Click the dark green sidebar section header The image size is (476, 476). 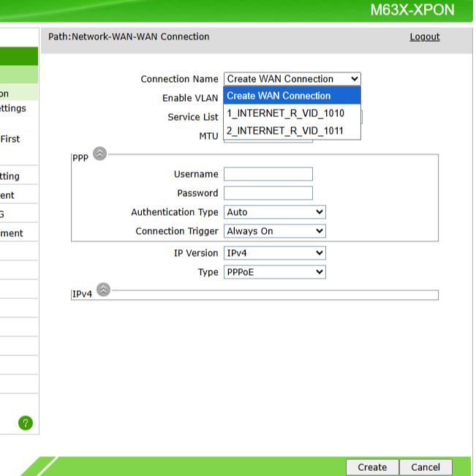[x=18, y=56]
